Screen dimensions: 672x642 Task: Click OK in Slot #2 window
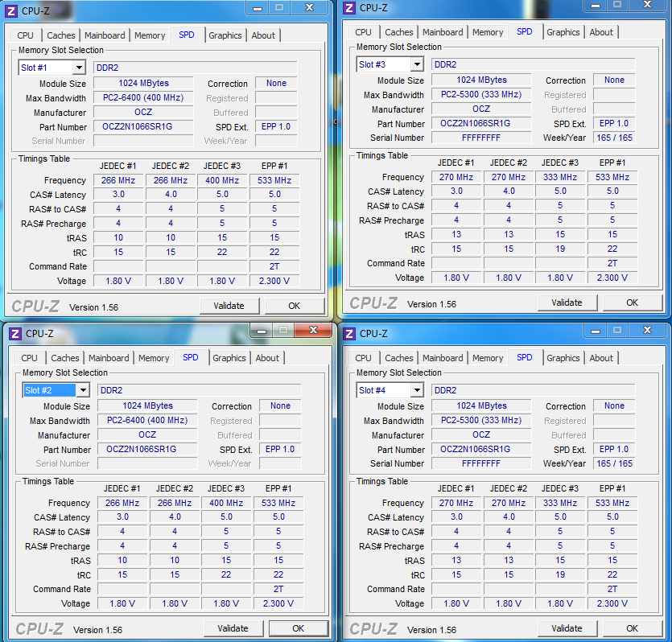point(299,628)
